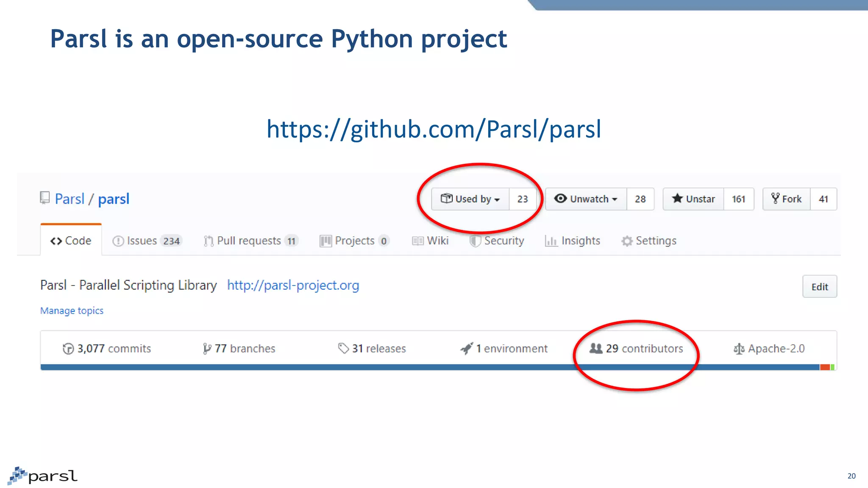Click the Parsl description text
This screenshot has height=488, width=868.
pyautogui.click(x=128, y=285)
